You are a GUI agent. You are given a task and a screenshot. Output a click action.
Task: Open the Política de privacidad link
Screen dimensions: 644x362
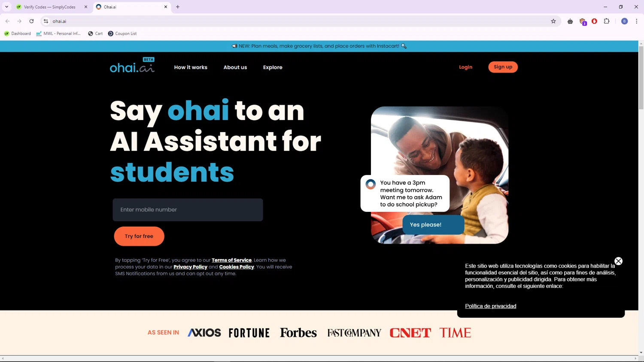point(491,306)
